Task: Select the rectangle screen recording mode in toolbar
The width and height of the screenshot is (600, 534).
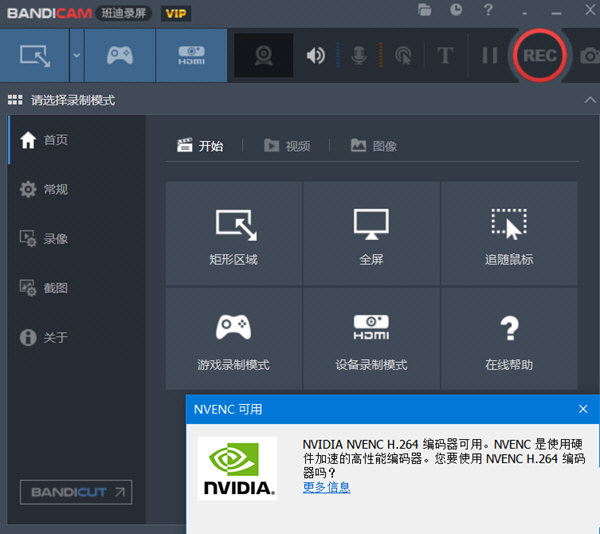Action: pyautogui.click(x=35, y=55)
